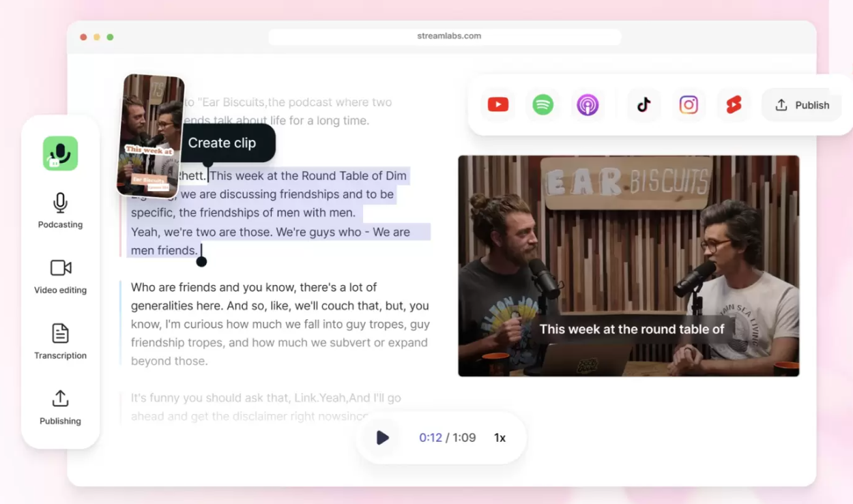Click the red close window dot
This screenshot has width=853, height=504.
[x=83, y=37]
